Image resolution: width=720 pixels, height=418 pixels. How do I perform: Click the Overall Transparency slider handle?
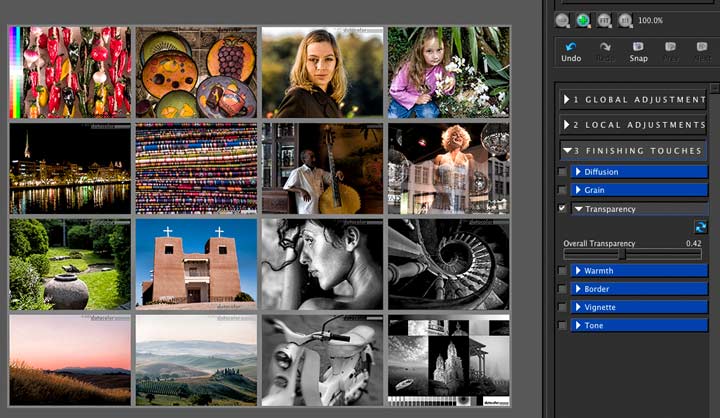[622, 254]
